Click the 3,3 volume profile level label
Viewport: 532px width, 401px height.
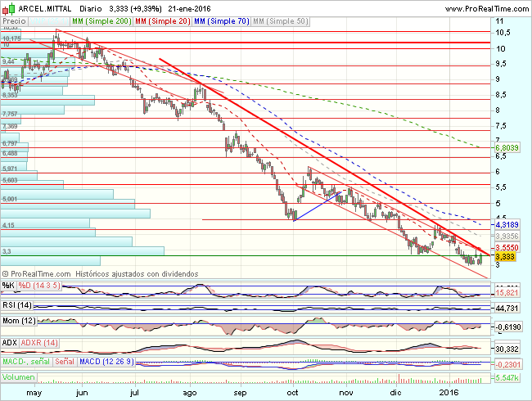[x=7, y=251]
